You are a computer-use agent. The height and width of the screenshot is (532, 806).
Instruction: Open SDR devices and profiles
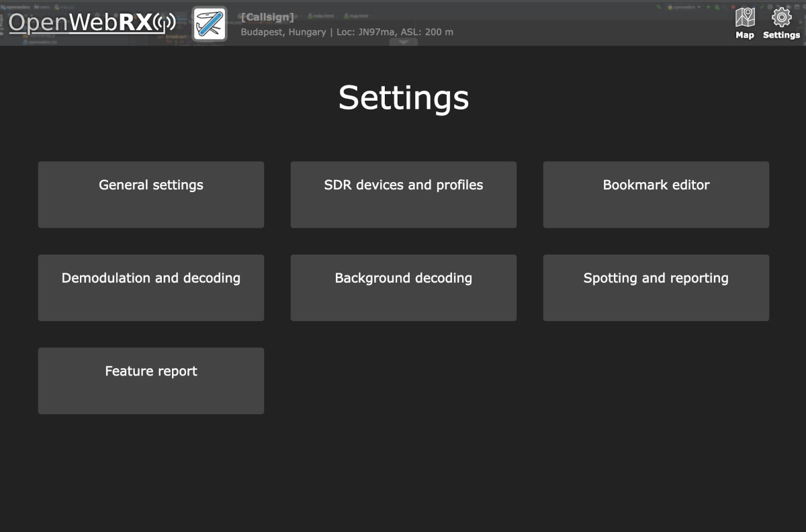[x=403, y=195]
